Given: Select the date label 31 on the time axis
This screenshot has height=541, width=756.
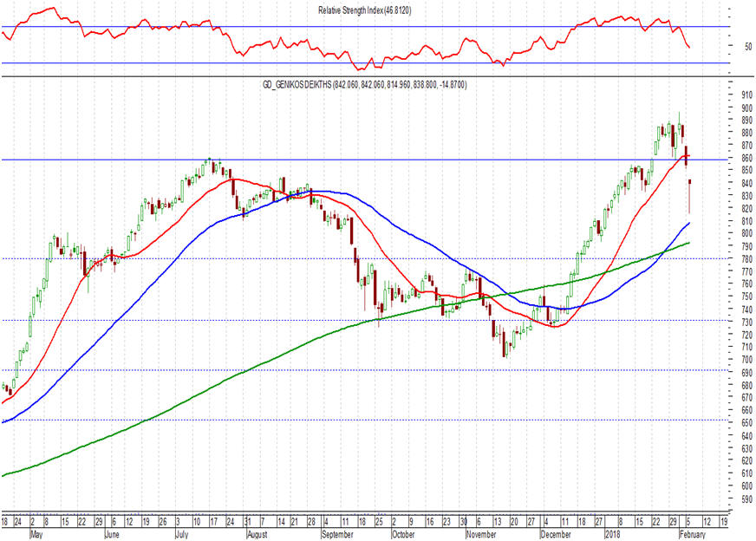Looking at the screenshot, I should tap(247, 522).
